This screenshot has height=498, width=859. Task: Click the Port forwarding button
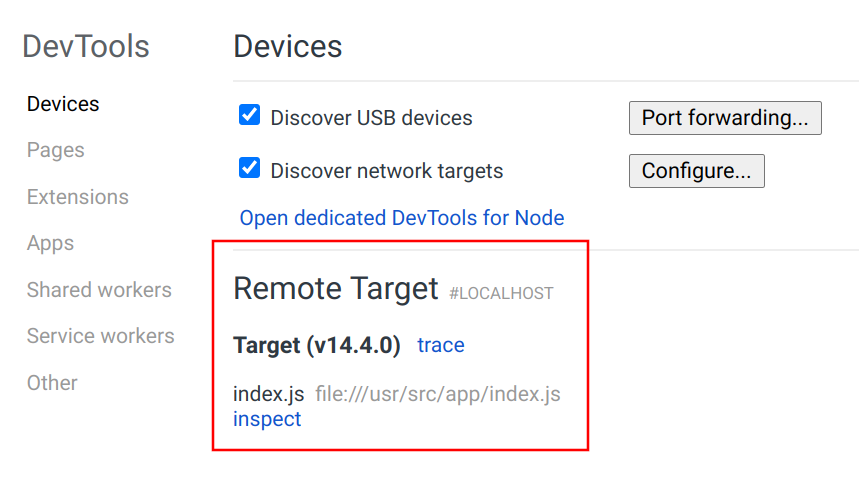point(725,118)
